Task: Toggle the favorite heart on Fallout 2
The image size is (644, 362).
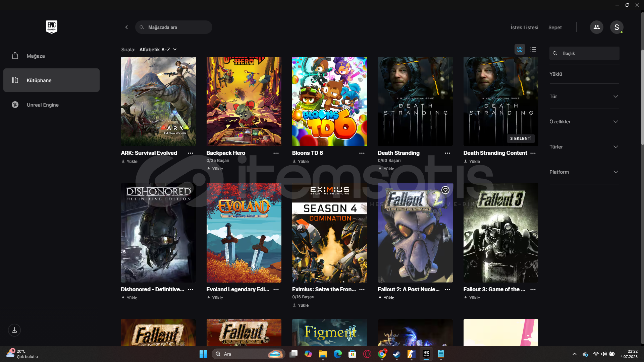Action: pyautogui.click(x=445, y=190)
